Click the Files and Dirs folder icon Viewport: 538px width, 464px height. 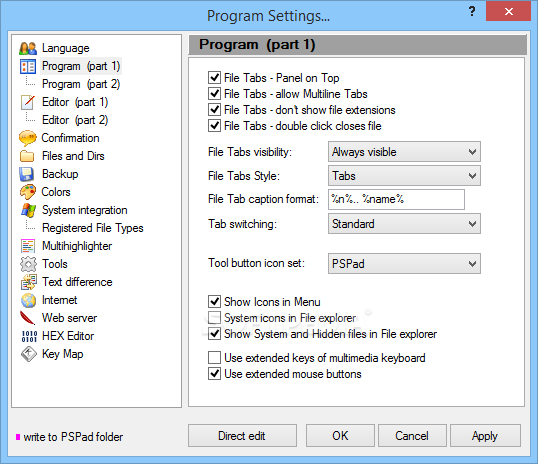coord(27,156)
